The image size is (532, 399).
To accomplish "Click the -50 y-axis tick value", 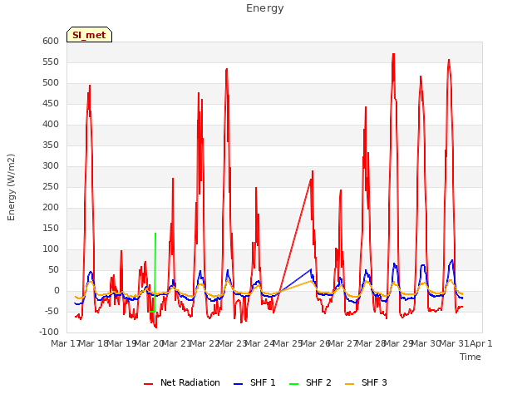I will click(x=52, y=311).
